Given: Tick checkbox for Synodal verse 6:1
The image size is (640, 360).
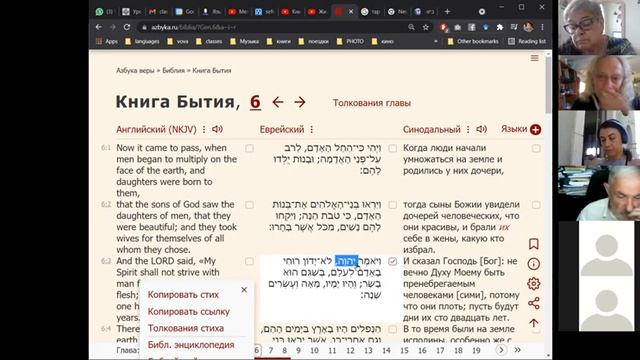Looking at the screenshot, I should pyautogui.click(x=536, y=148).
